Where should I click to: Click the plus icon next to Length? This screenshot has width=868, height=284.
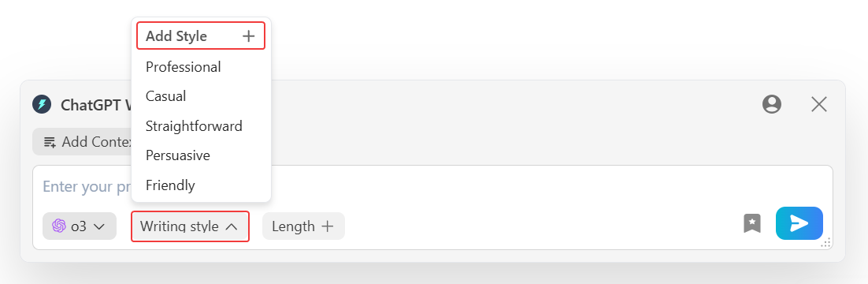point(328,226)
